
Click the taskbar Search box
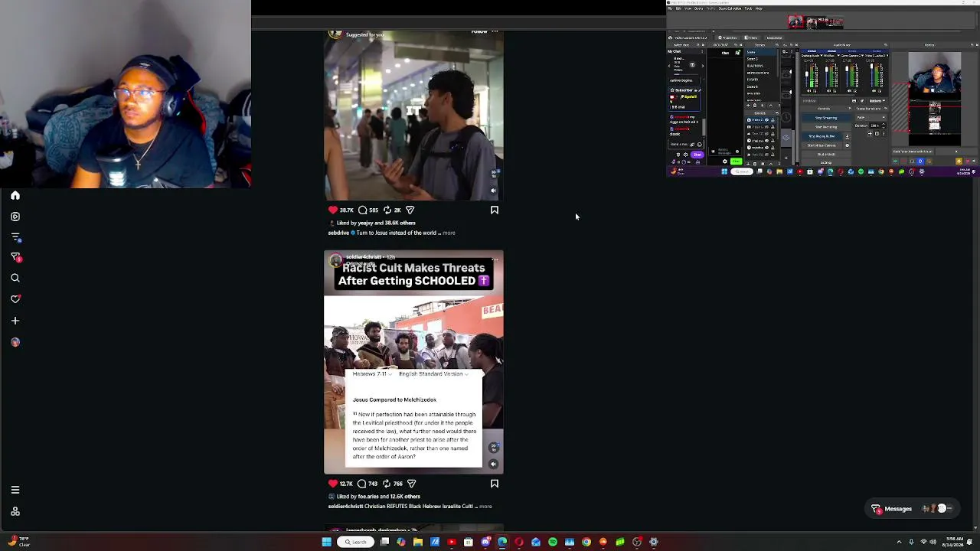[x=355, y=542]
